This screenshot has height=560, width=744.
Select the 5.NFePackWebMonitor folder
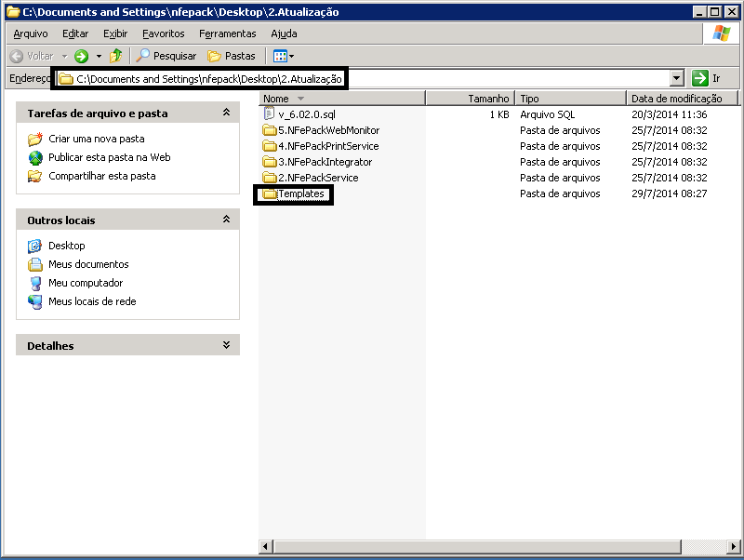[x=328, y=130]
